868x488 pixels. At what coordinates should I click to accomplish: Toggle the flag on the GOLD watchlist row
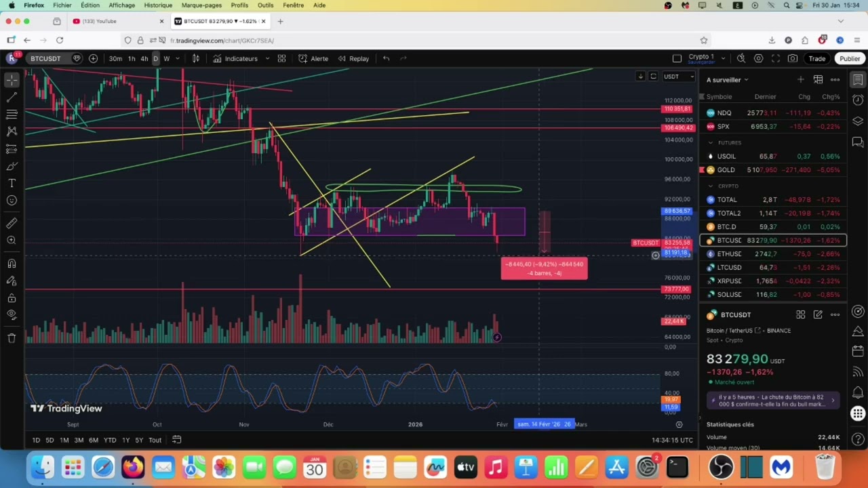[703, 170]
